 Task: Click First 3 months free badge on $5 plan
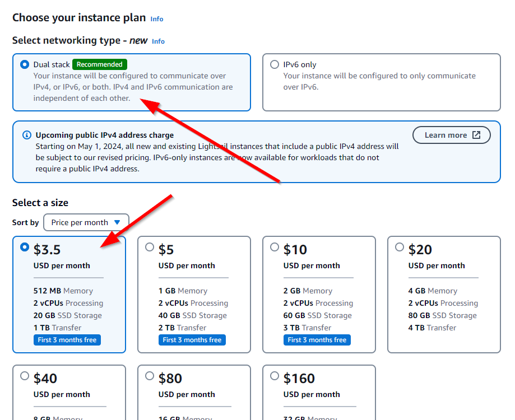[192, 340]
